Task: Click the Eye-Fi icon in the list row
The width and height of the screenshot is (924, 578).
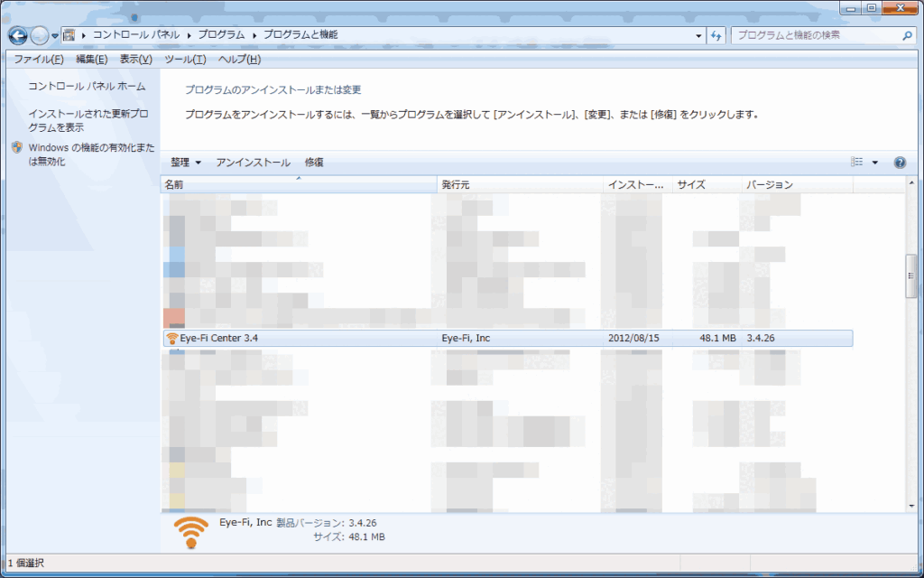Action: coord(172,339)
